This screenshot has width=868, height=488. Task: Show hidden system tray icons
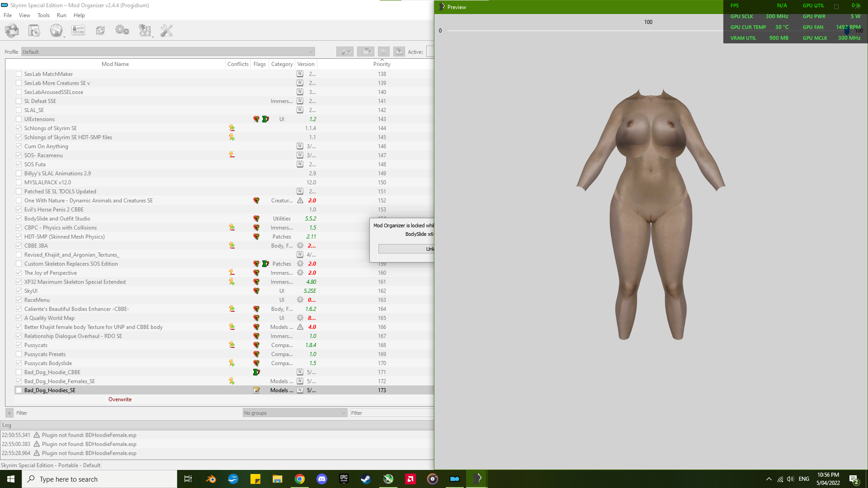point(769,479)
